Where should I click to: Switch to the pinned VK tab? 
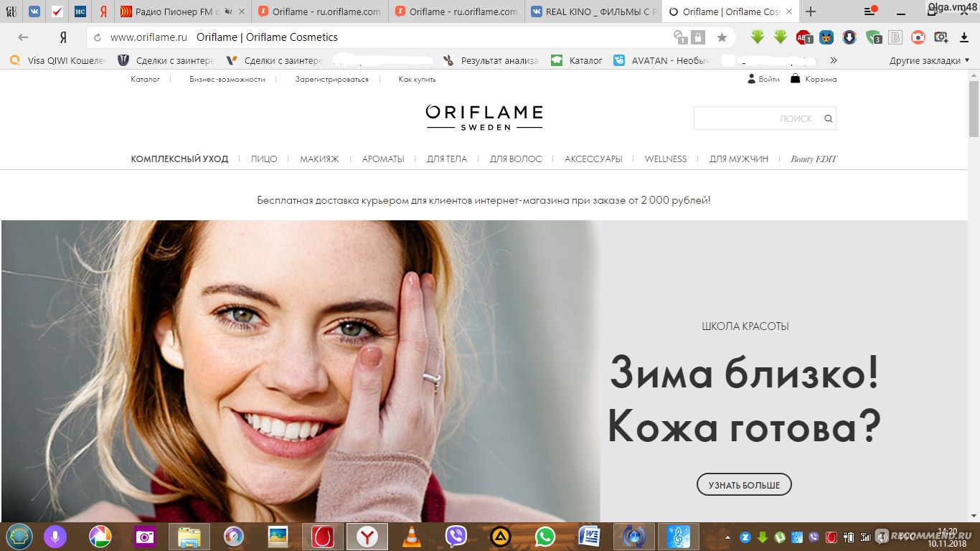click(34, 11)
